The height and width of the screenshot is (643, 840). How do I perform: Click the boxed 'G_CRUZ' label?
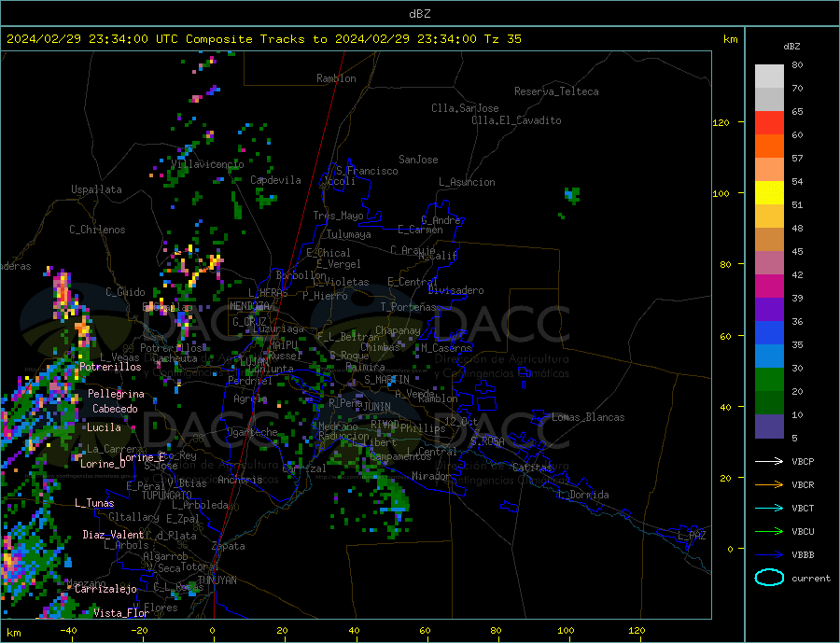coord(249,322)
